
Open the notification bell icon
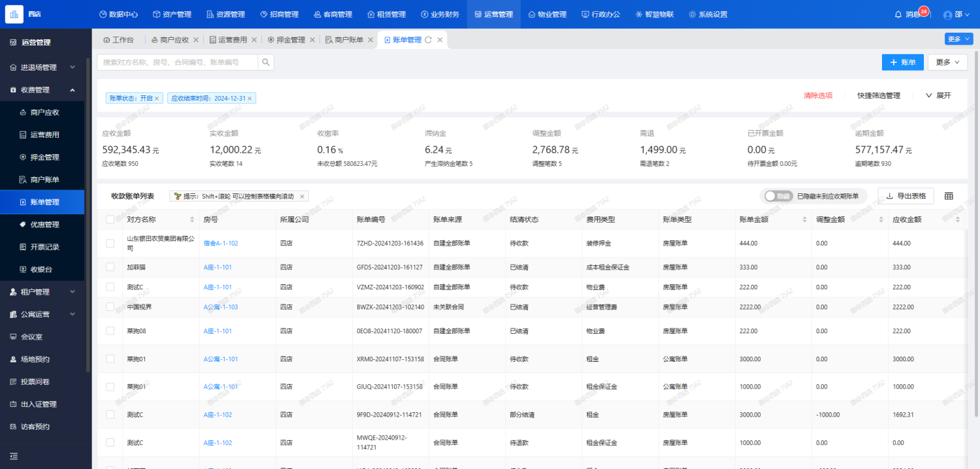pos(898,14)
